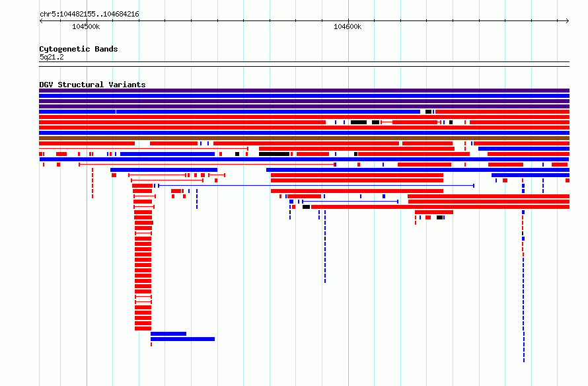The image size is (588, 386).
Task: Select the bottom-most long blue variant bar
Action: pyautogui.click(x=182, y=339)
